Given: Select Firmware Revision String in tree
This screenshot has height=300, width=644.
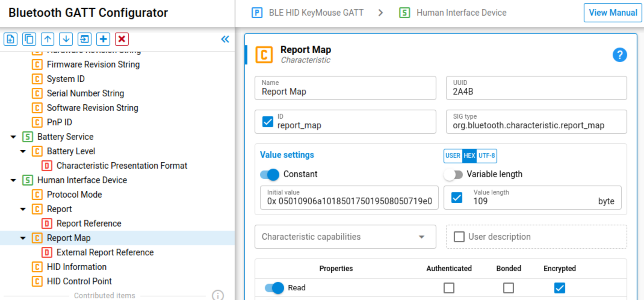Looking at the screenshot, I should pos(93,64).
